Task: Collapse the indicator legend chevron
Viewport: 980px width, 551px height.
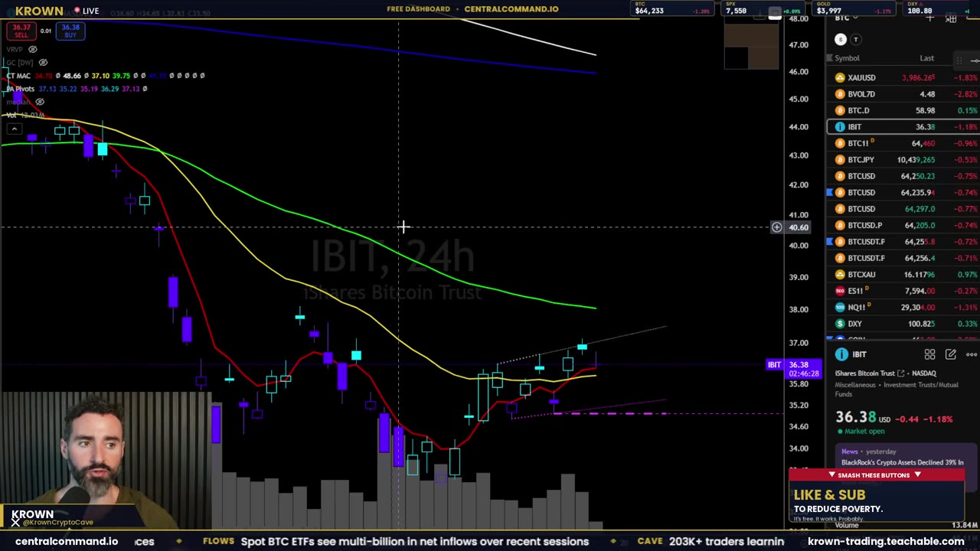Action: click(14, 129)
